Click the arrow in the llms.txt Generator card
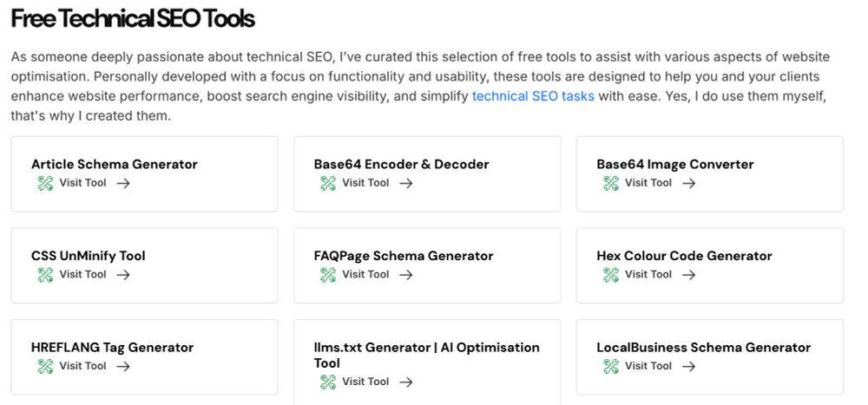This screenshot has width=868, height=405. point(405,382)
